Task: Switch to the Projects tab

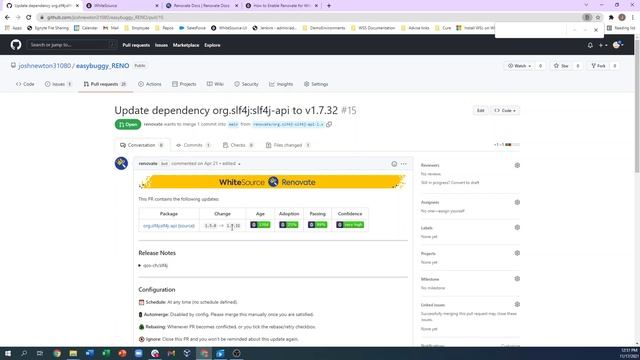Action: pos(184,84)
